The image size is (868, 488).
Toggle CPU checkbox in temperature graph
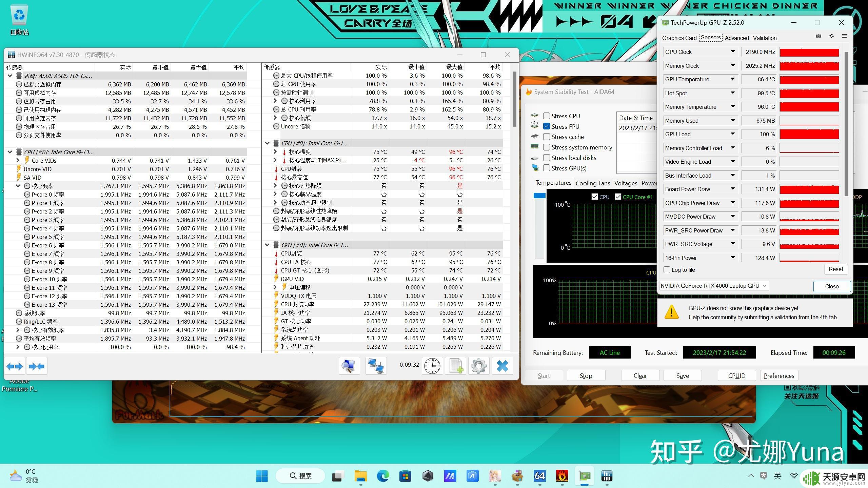[594, 197]
